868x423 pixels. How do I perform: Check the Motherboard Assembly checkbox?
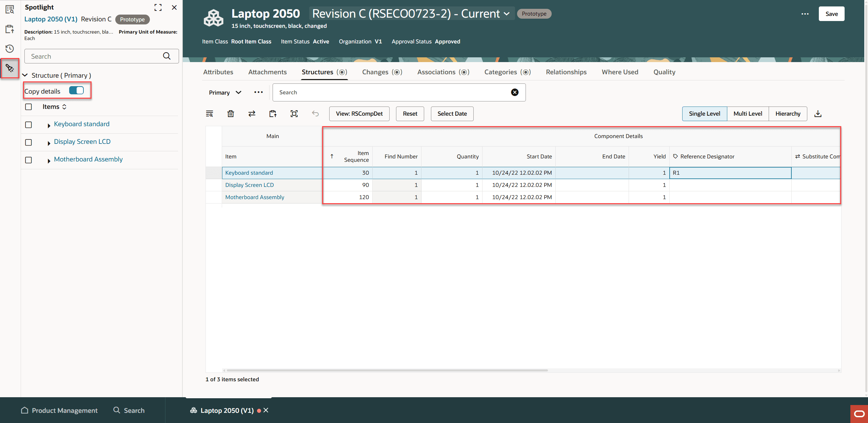tap(28, 160)
